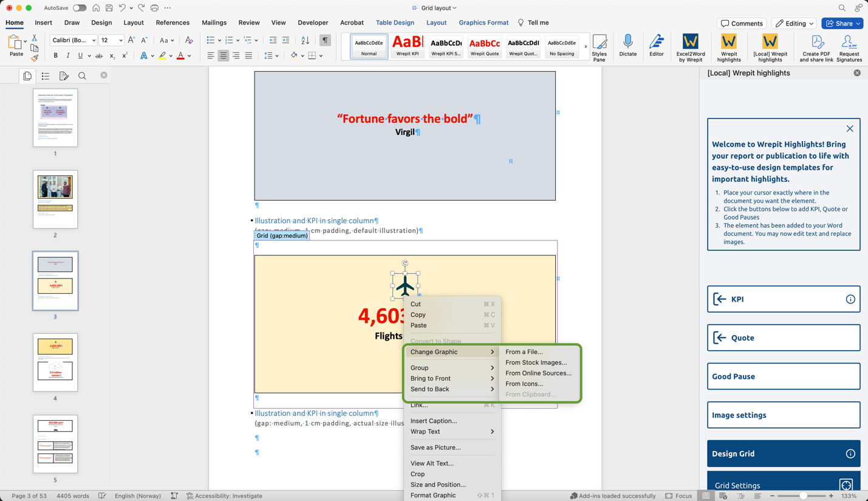Increase the paragraph indent
The image size is (868, 501).
[285, 40]
